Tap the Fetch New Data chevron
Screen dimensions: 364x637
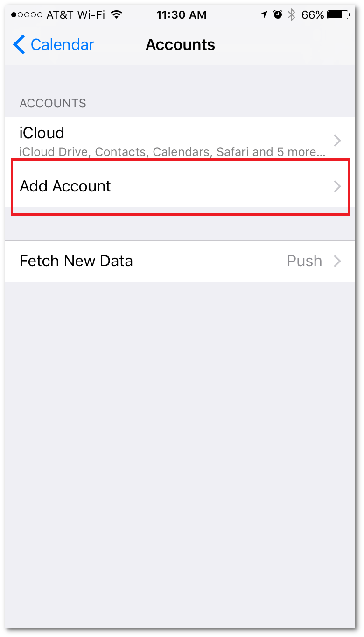pos(337,261)
